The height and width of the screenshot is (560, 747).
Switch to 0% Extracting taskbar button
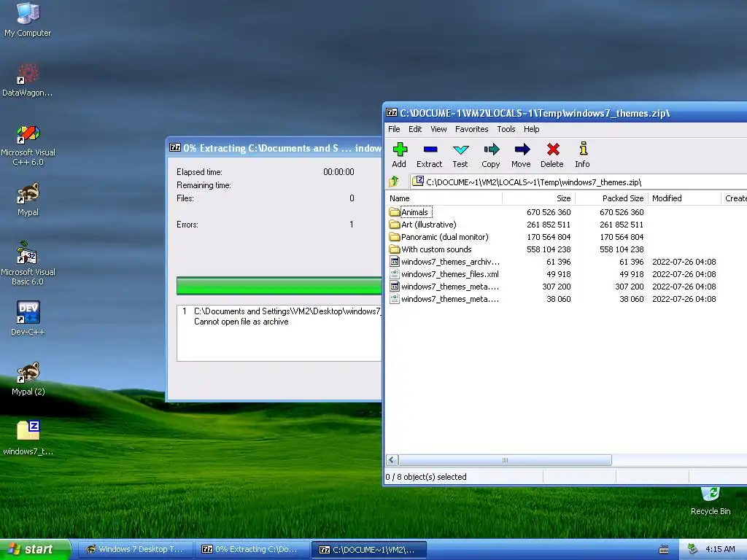pyautogui.click(x=252, y=549)
